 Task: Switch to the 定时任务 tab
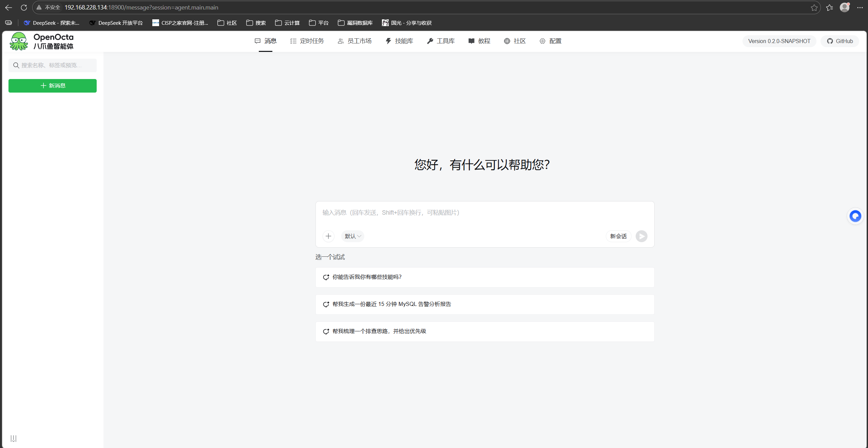(x=307, y=41)
